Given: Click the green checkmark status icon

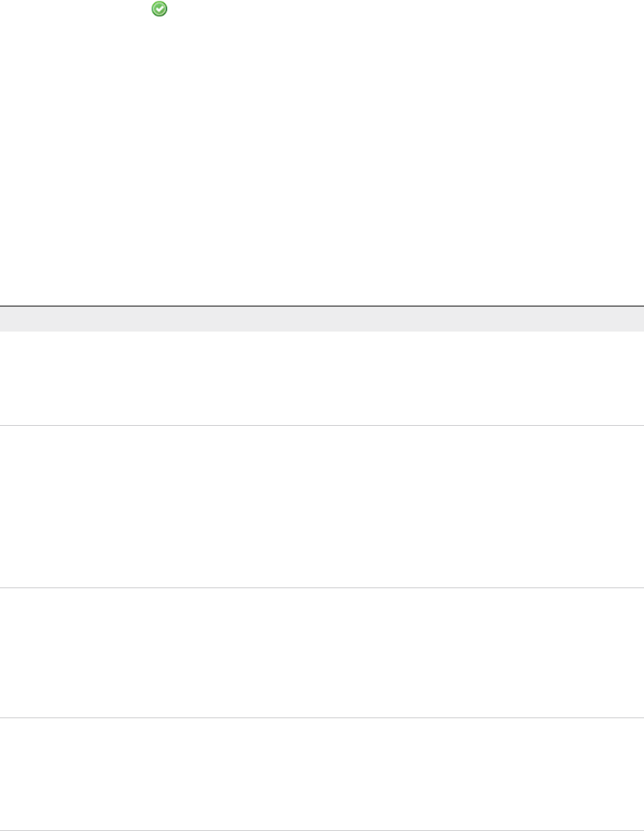Looking at the screenshot, I should pyautogui.click(x=159, y=9).
